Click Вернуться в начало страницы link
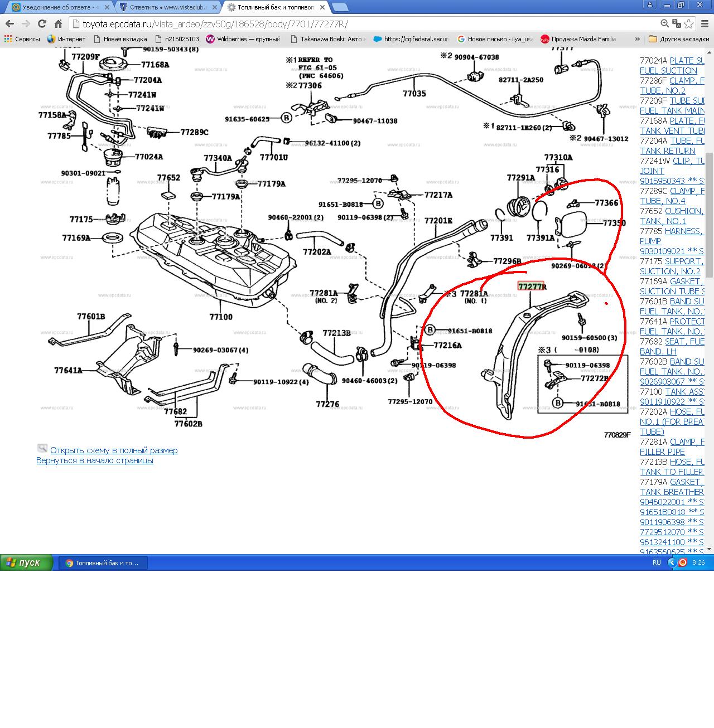 (x=95, y=460)
